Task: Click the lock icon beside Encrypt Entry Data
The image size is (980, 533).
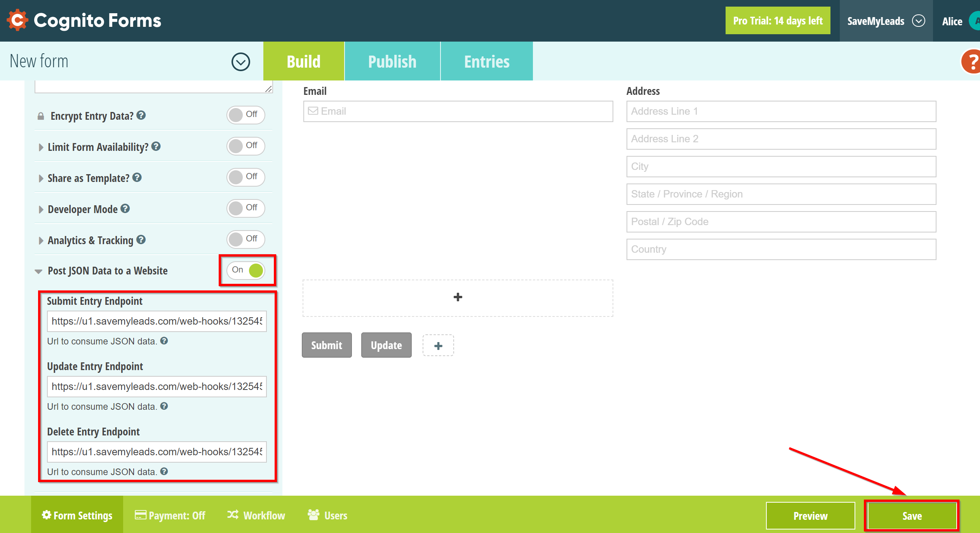Action: (41, 116)
